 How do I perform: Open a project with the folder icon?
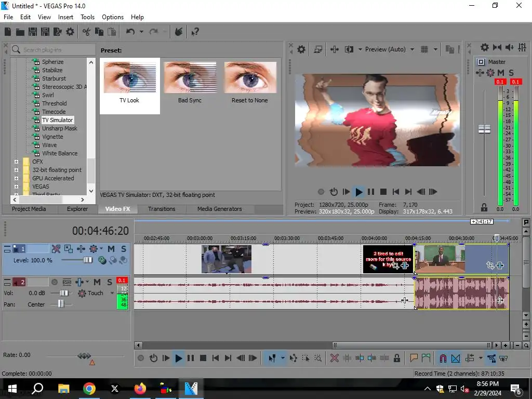20,32
